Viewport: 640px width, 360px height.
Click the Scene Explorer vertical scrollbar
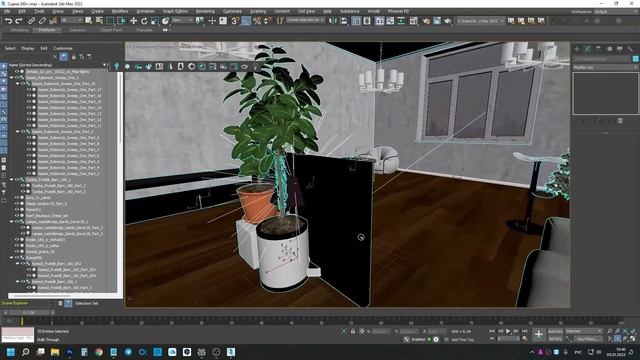[x=120, y=108]
